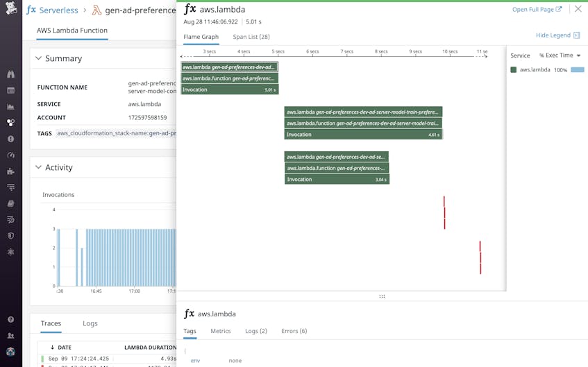The height and width of the screenshot is (367, 588).
Task: Click the red error span near 10 secs
Action: pos(444,212)
